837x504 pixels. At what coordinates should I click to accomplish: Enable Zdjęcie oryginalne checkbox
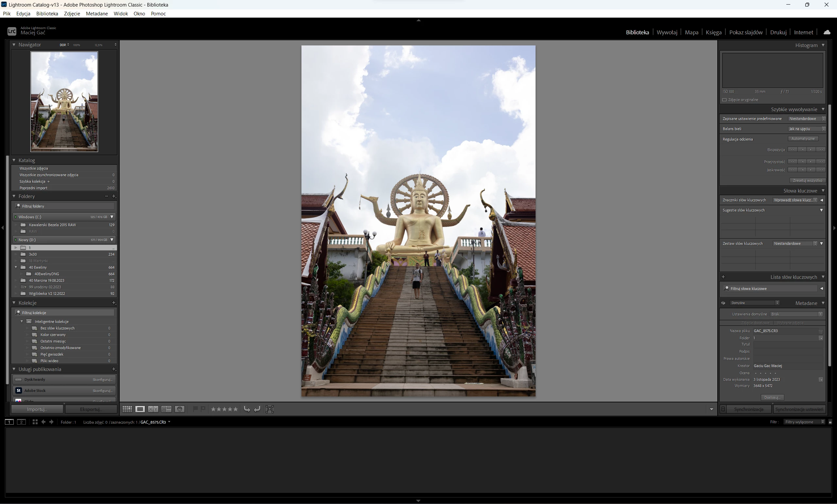[x=724, y=100]
